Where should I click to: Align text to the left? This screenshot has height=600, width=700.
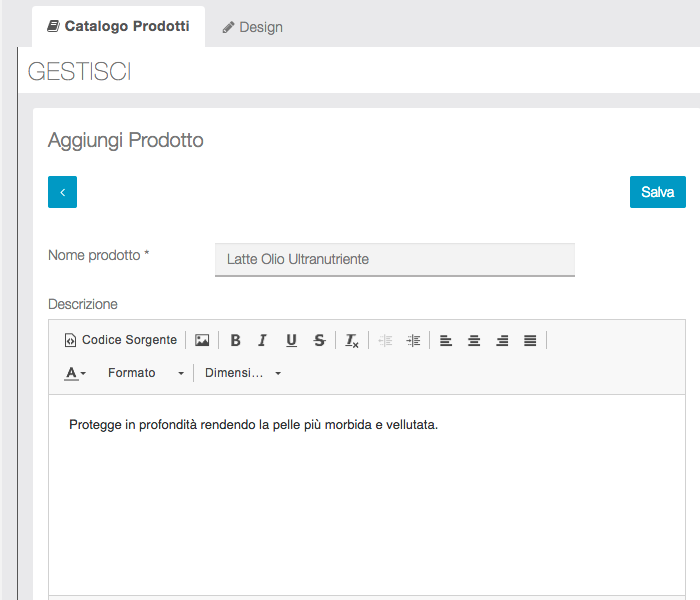pos(446,340)
